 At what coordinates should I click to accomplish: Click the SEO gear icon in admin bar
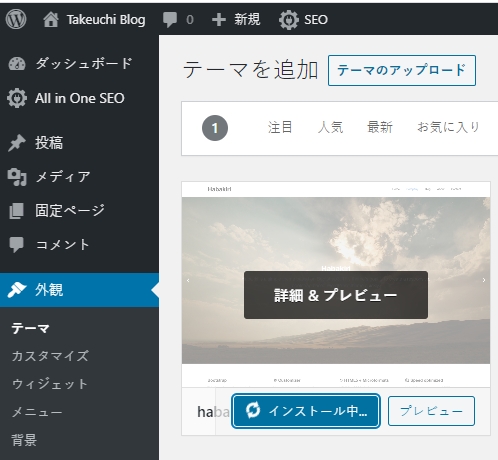[x=289, y=20]
